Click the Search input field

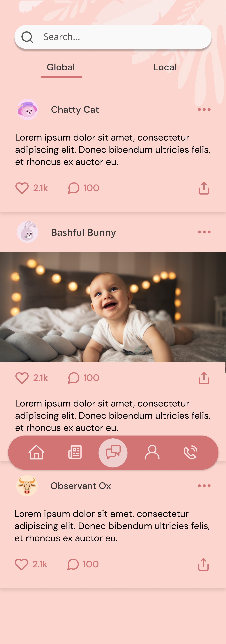(113, 37)
